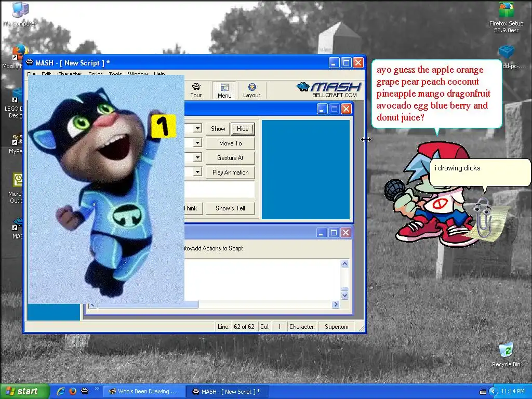Click the horizontal scrollbar right arrow
Image resolution: width=532 pixels, height=399 pixels.
tap(336, 304)
